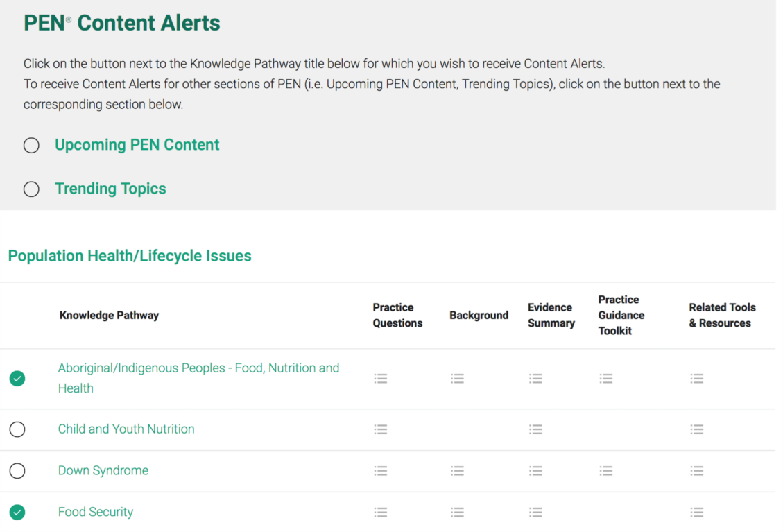Enable alerts for Trending Topics
The image size is (783, 532).
(31, 189)
